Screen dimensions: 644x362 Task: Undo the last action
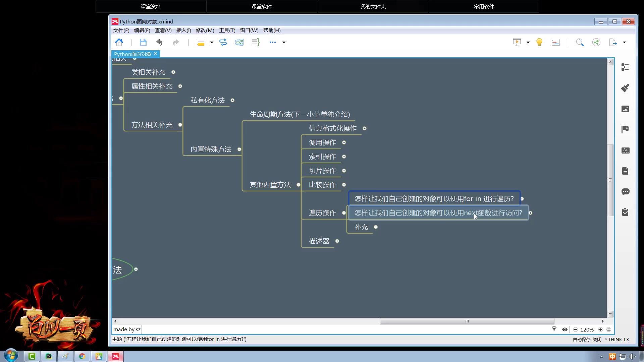coord(159,42)
